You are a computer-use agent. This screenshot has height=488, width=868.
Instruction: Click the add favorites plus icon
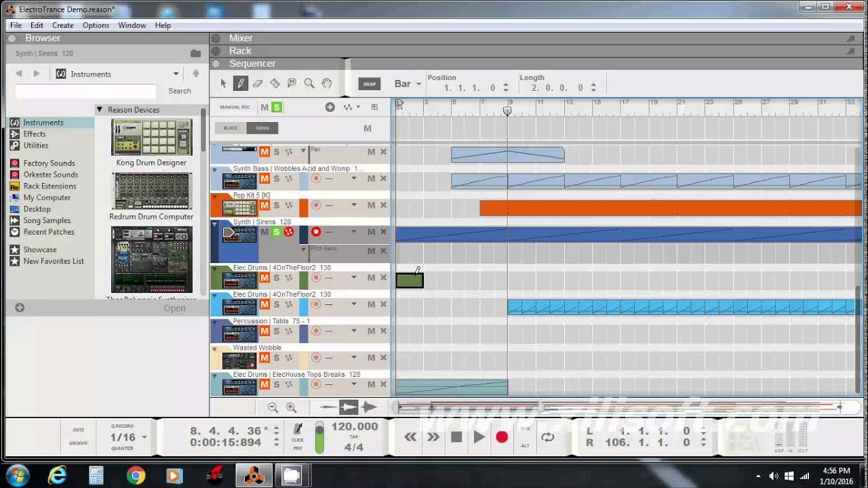pyautogui.click(x=20, y=308)
